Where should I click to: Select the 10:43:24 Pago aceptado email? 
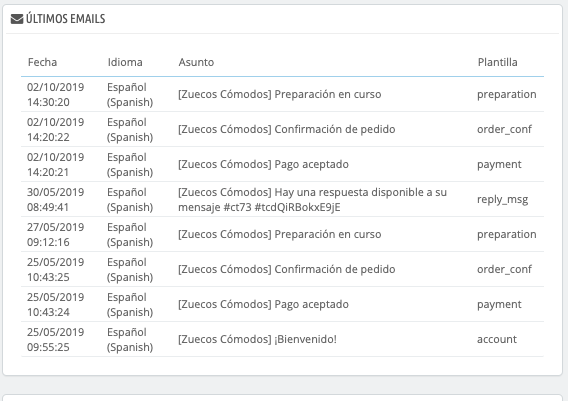(282, 305)
